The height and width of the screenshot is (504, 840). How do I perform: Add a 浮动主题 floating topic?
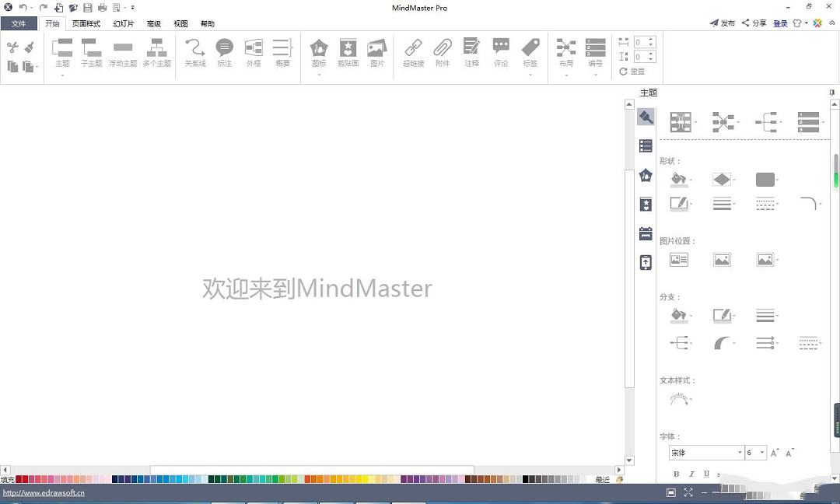(x=123, y=52)
